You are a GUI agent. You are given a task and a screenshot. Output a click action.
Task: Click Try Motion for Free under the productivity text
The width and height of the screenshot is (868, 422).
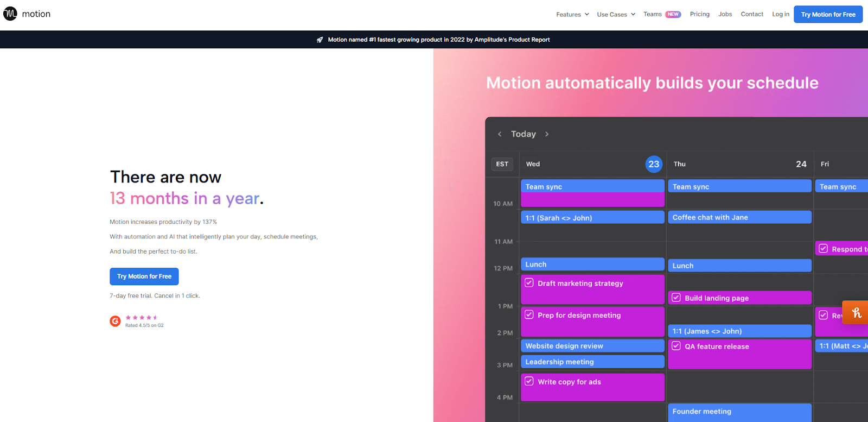(x=144, y=276)
